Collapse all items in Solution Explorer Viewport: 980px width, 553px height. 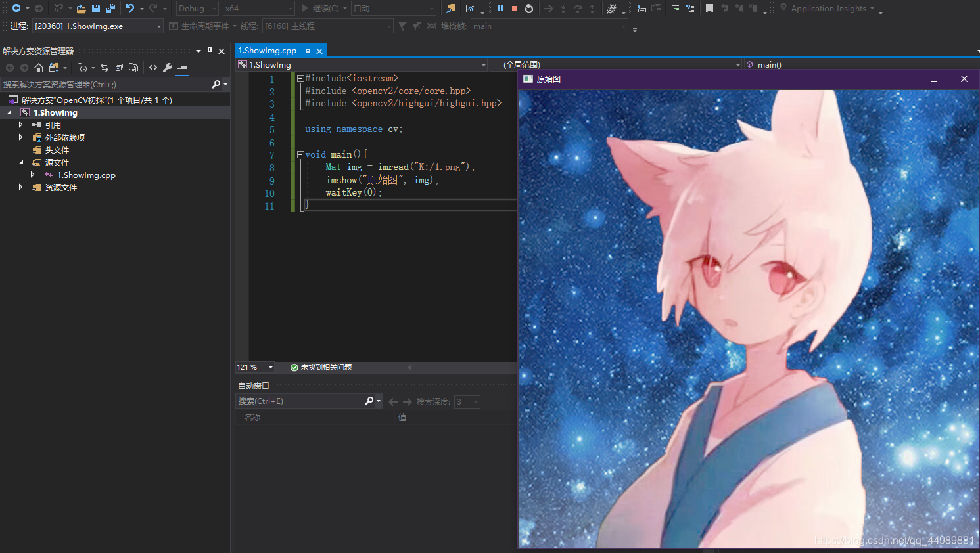click(119, 68)
